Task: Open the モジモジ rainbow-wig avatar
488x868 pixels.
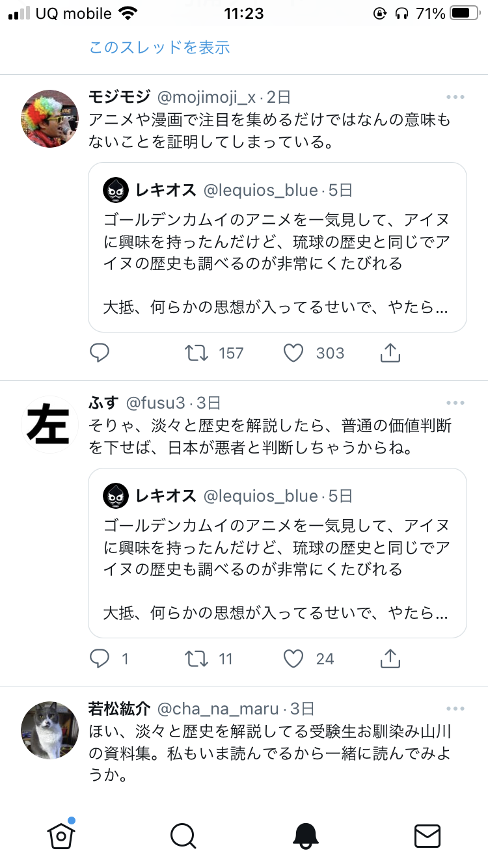Action: click(x=50, y=118)
